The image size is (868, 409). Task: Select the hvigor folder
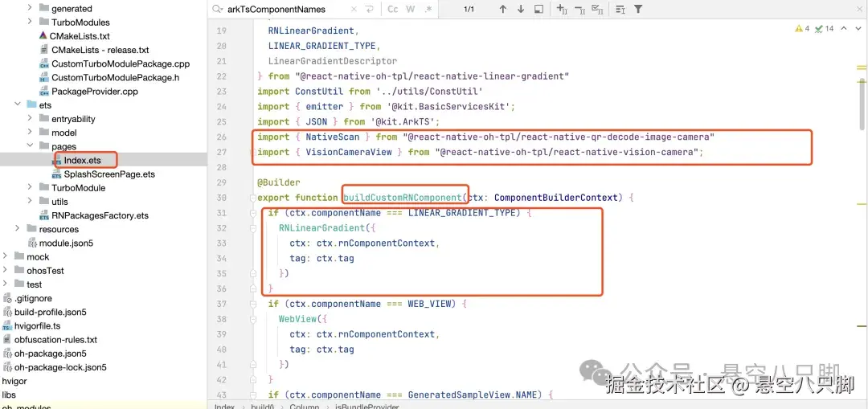(x=14, y=381)
